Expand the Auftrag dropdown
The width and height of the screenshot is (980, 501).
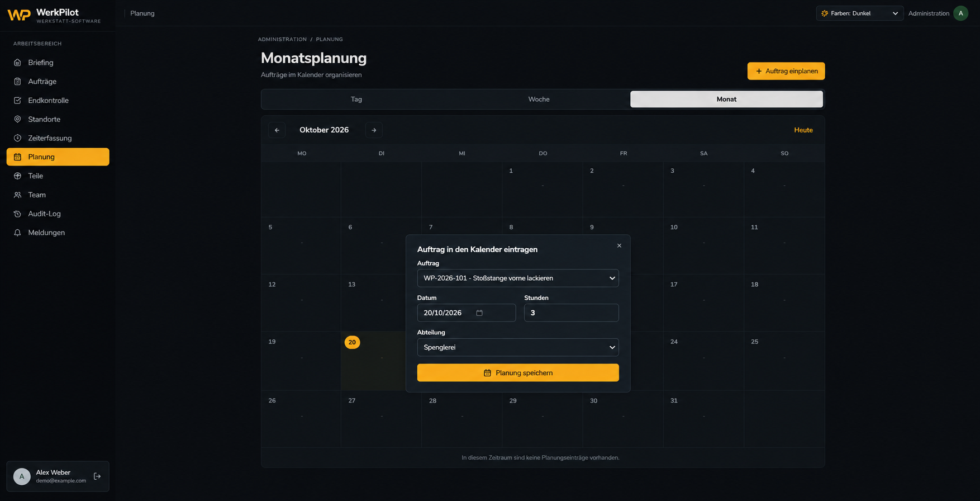[x=518, y=278]
